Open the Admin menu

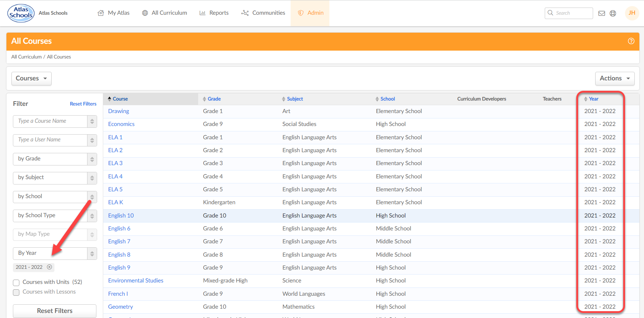(x=310, y=13)
